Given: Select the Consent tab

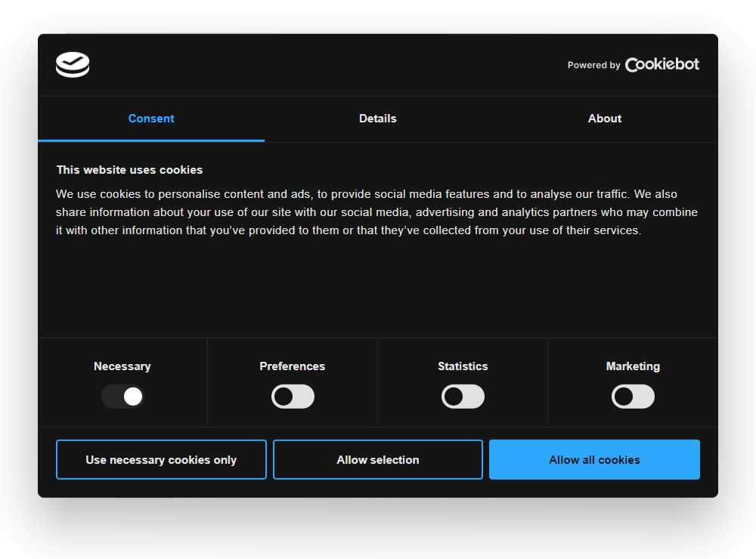Looking at the screenshot, I should click(150, 119).
